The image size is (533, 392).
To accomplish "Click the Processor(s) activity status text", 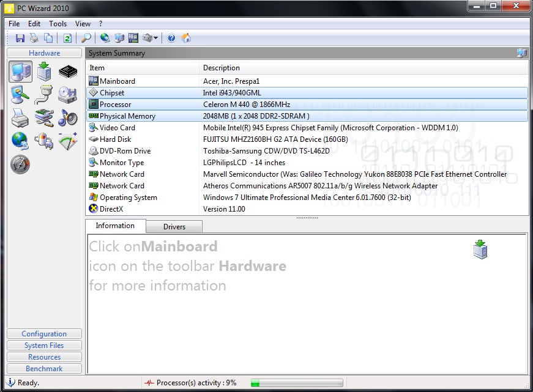I will coord(196,383).
